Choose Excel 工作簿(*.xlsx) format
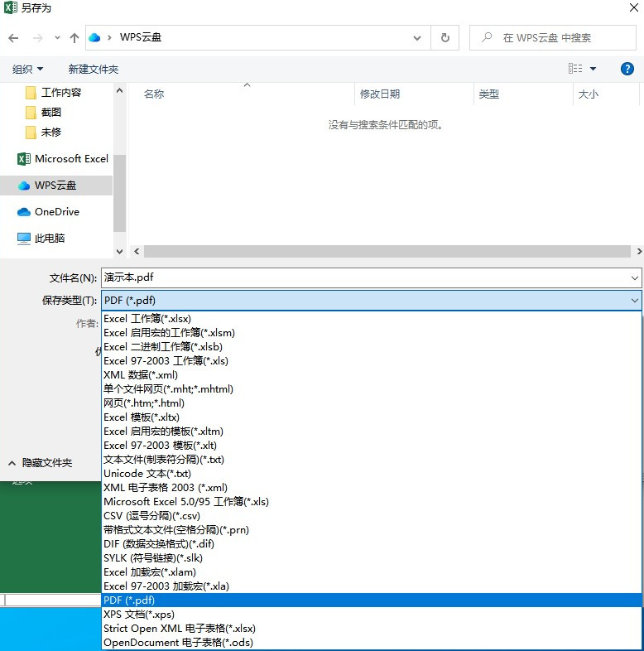 [372, 318]
